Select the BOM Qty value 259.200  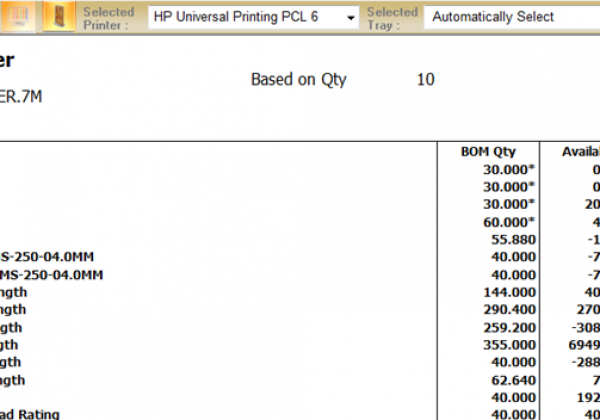click(510, 328)
